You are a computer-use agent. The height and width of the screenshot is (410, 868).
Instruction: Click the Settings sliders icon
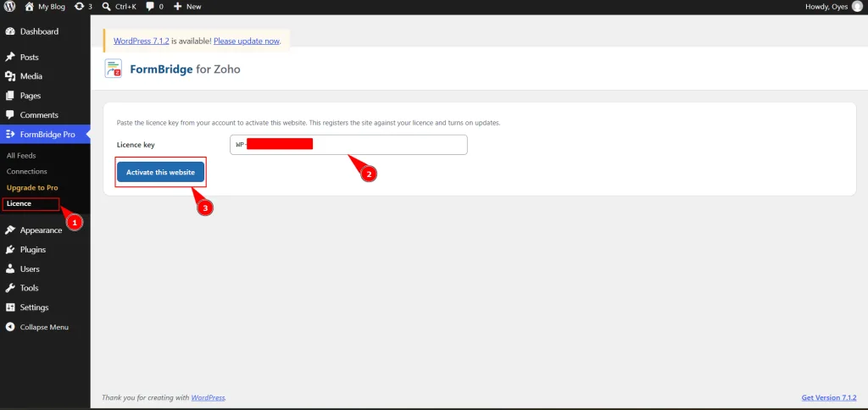tap(10, 307)
